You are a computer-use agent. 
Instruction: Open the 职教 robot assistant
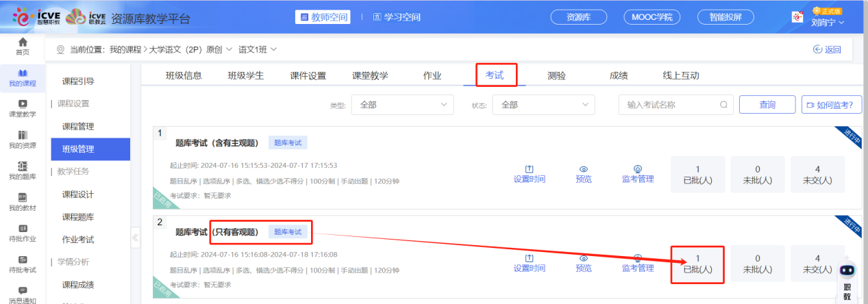pos(847,270)
